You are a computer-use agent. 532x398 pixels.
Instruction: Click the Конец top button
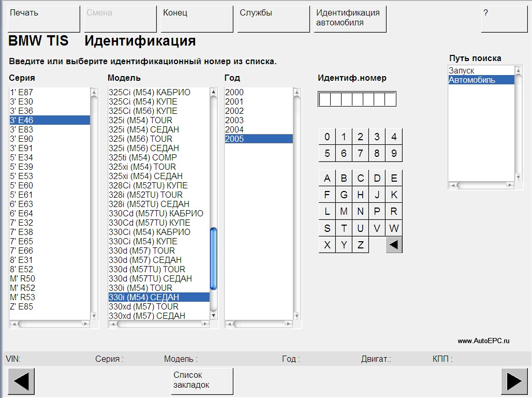(x=197, y=19)
